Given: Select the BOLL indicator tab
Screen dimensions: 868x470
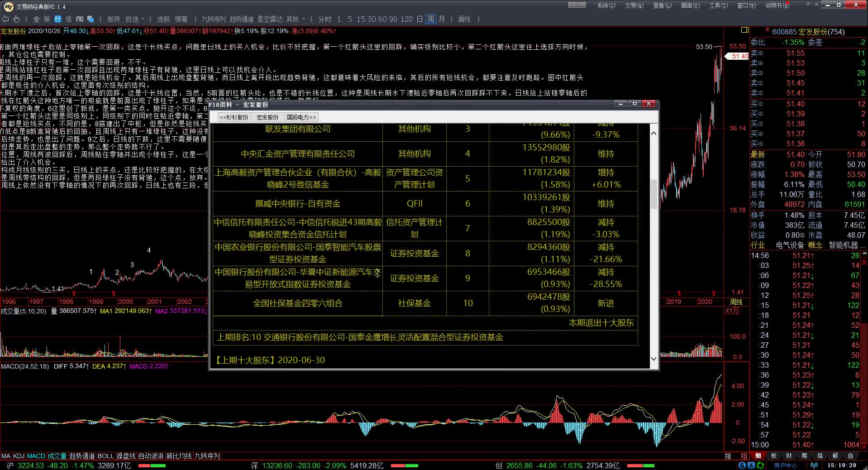Looking at the screenshot, I should point(106,456).
